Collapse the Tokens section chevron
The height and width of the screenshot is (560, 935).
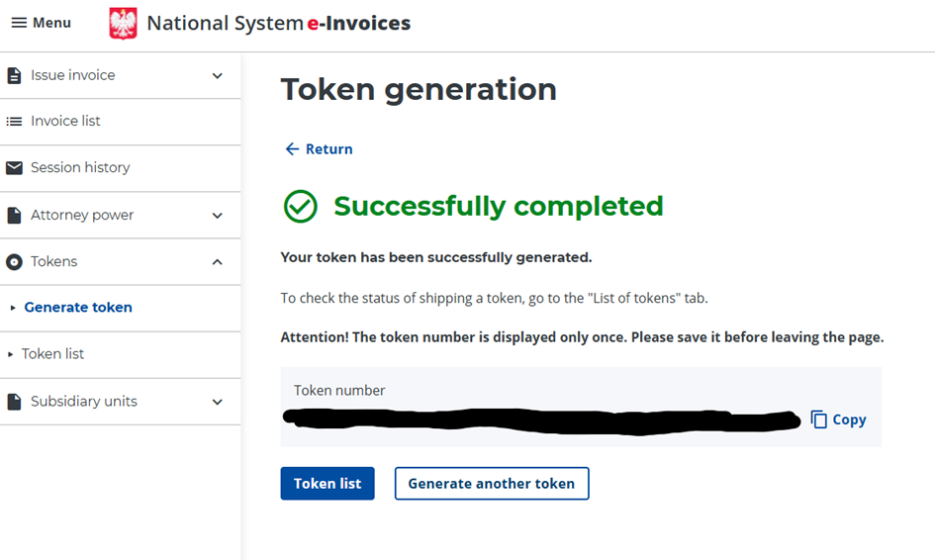[218, 262]
